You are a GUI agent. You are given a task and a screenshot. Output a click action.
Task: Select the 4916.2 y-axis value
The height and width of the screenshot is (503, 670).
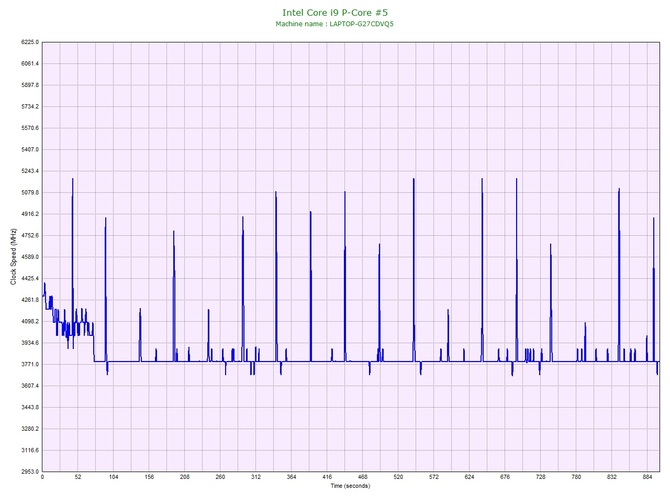[x=30, y=214]
